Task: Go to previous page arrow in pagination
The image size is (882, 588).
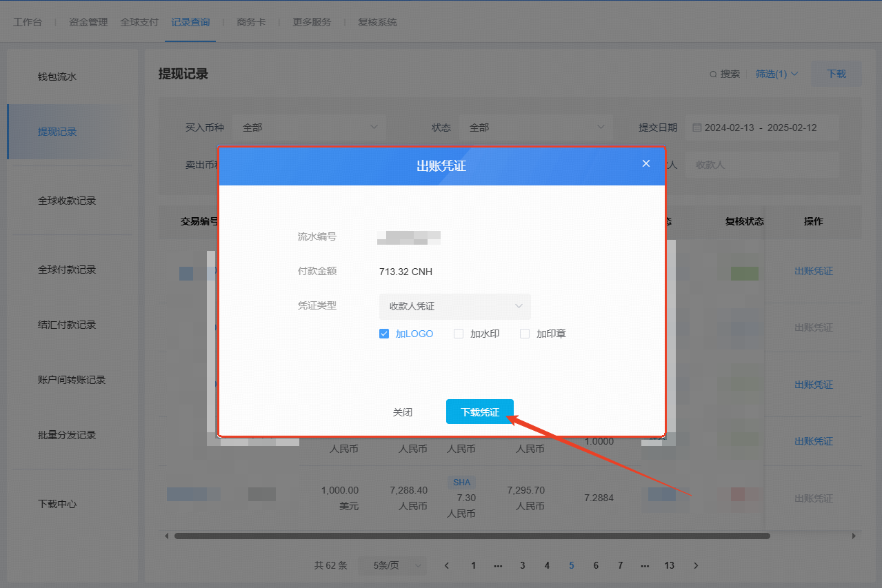Action: pyautogui.click(x=447, y=565)
